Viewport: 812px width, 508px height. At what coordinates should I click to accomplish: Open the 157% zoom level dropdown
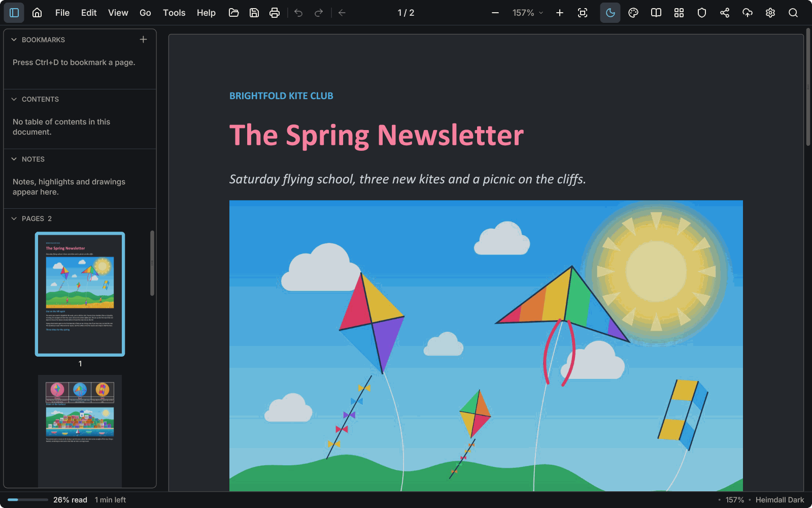(528, 13)
